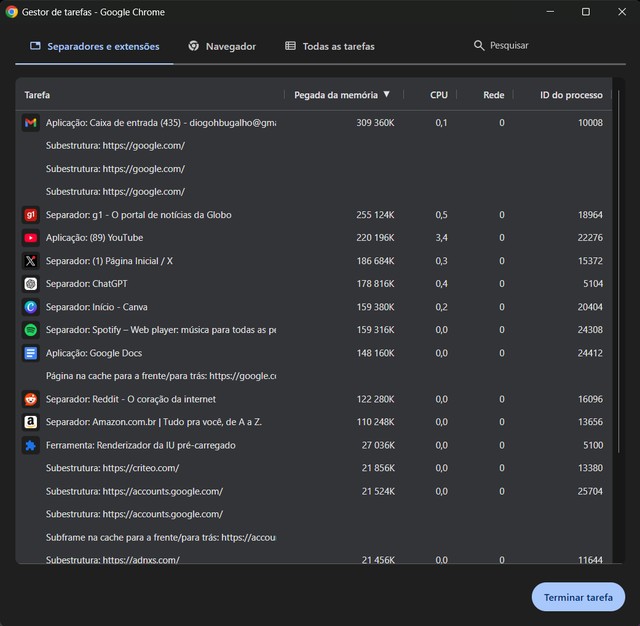640x626 pixels.
Task: Sort by Pegada da memória column arrow
Action: coord(387,94)
